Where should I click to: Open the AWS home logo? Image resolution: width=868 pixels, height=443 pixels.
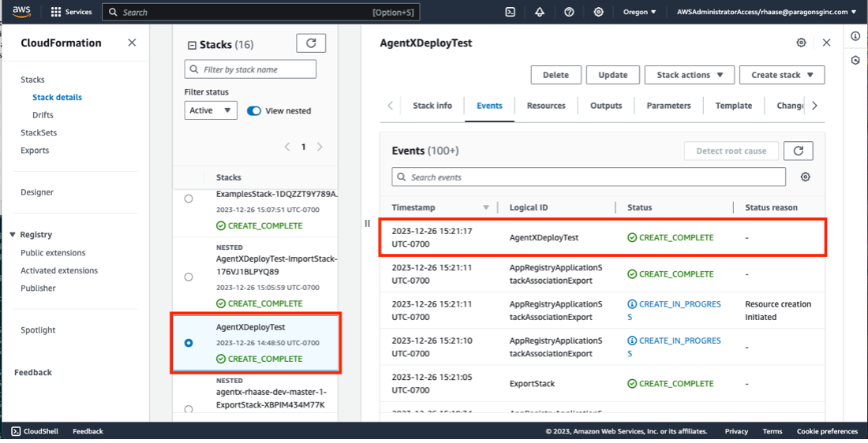(x=21, y=12)
